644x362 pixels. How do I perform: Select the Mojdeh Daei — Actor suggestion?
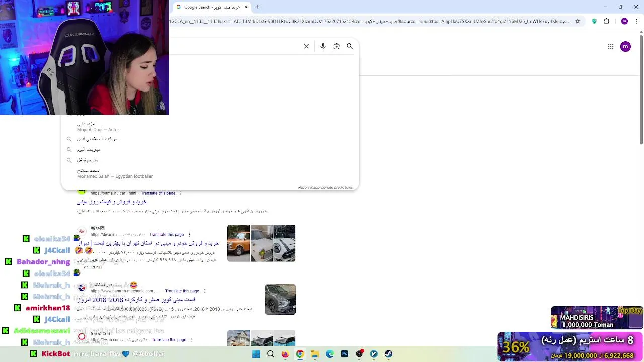point(210,126)
